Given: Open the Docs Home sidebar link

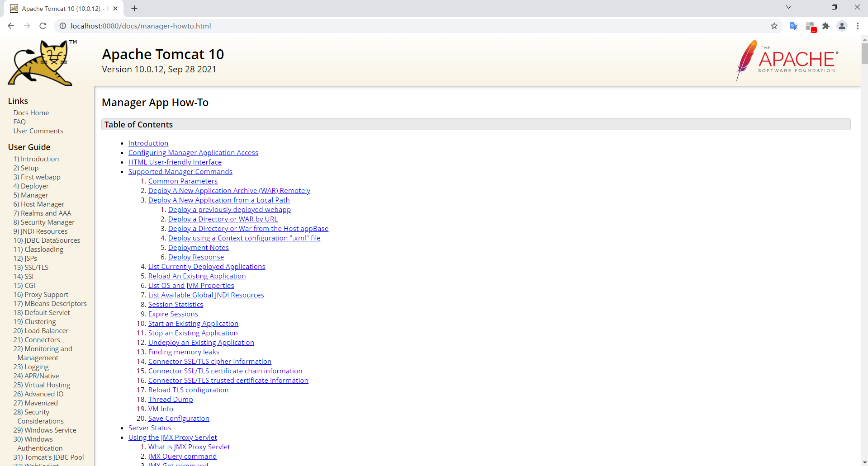Looking at the screenshot, I should [x=31, y=113].
